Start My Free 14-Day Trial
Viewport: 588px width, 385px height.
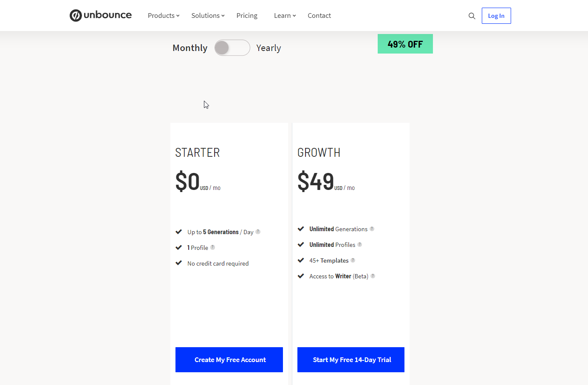point(351,360)
